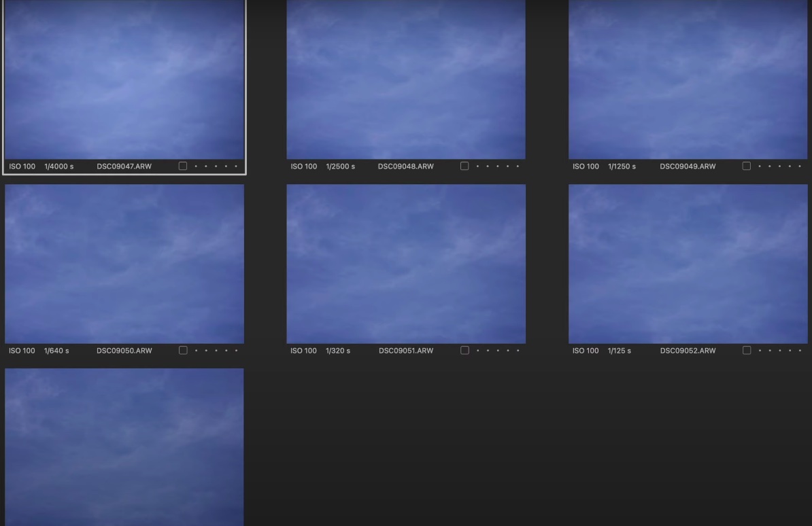Select the unlabeled thumbnail under DSC09050.ARW

[x=124, y=447]
